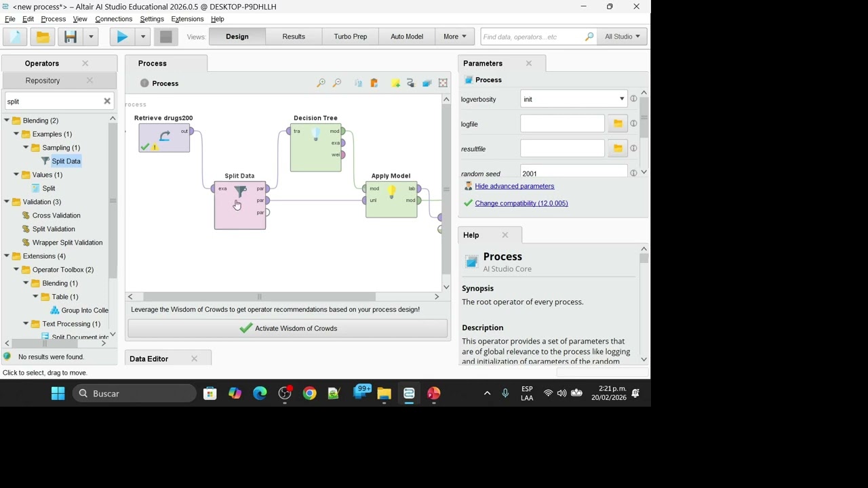Click the auto-wire connections icon
The width and height of the screenshot is (868, 488).
[x=410, y=83]
